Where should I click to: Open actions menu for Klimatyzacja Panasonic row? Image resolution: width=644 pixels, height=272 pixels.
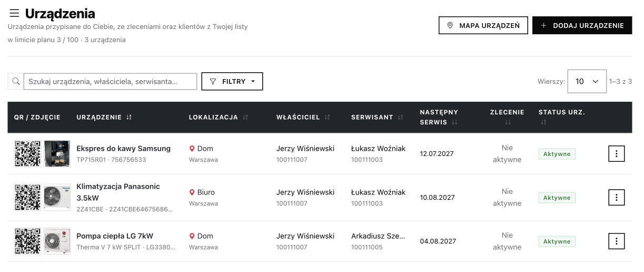[x=617, y=198]
